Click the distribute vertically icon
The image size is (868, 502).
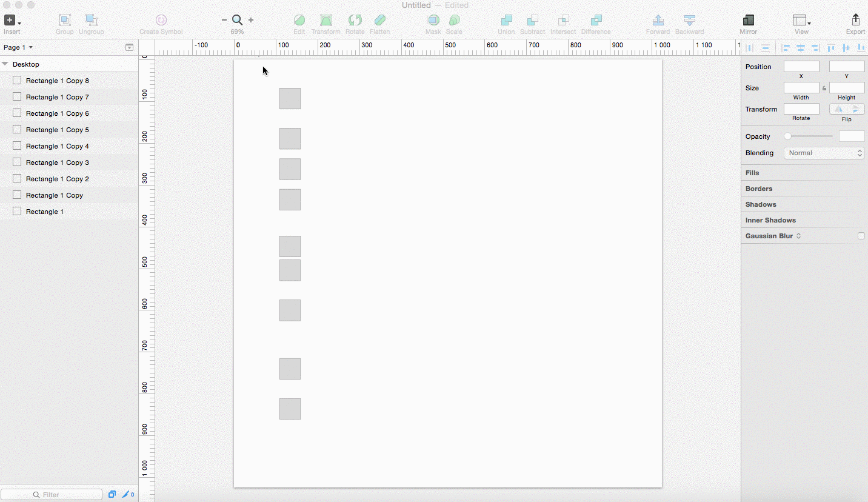(766, 48)
